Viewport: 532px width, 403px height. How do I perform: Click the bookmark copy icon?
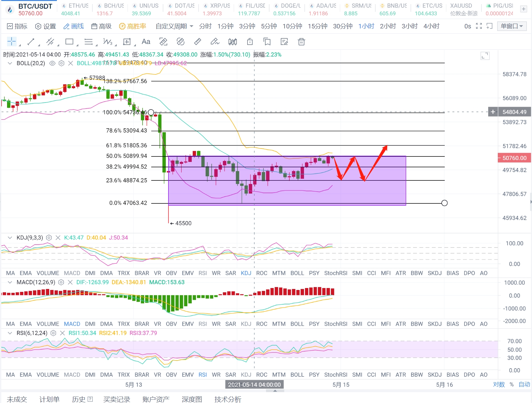point(267,42)
